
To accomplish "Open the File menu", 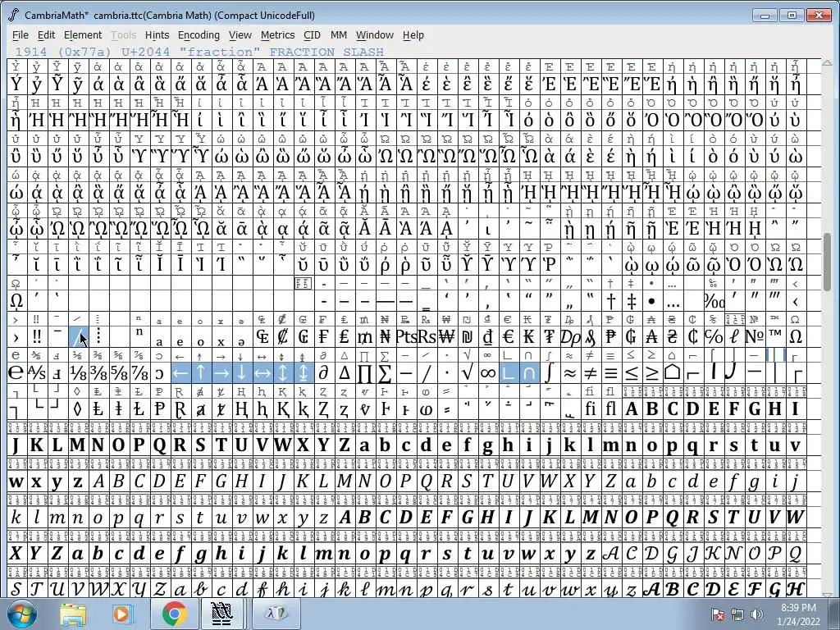I will (x=21, y=34).
